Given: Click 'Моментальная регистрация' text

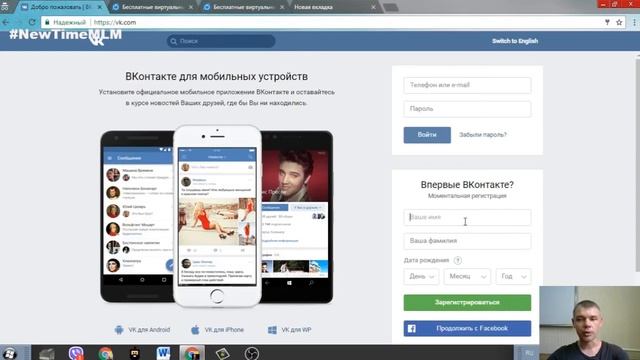Looking at the screenshot, I should pos(467,196).
